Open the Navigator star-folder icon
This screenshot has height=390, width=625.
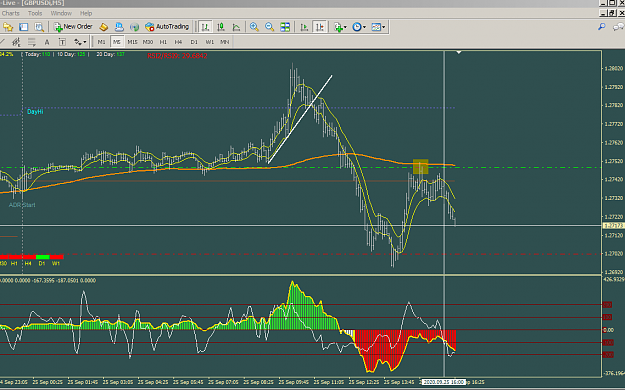(x=8, y=27)
